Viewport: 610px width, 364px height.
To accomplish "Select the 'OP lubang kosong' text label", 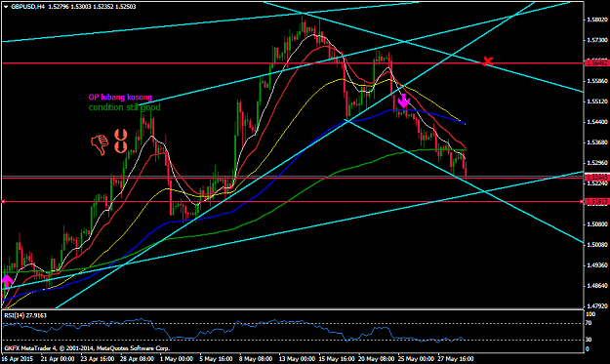I will coord(120,98).
